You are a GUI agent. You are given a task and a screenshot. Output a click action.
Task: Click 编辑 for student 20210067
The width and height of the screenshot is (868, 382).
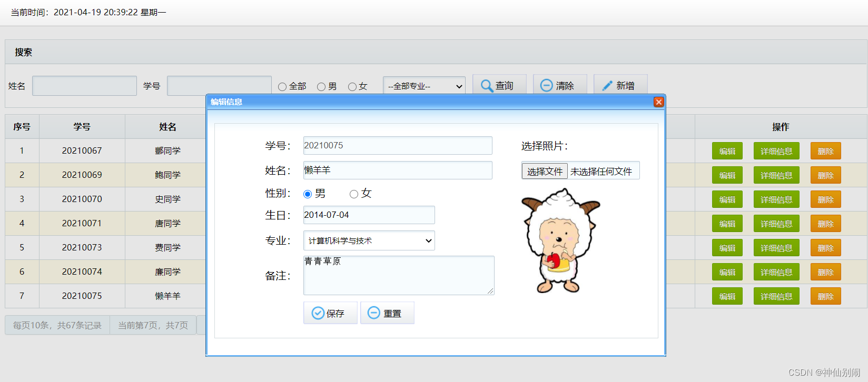click(x=727, y=151)
